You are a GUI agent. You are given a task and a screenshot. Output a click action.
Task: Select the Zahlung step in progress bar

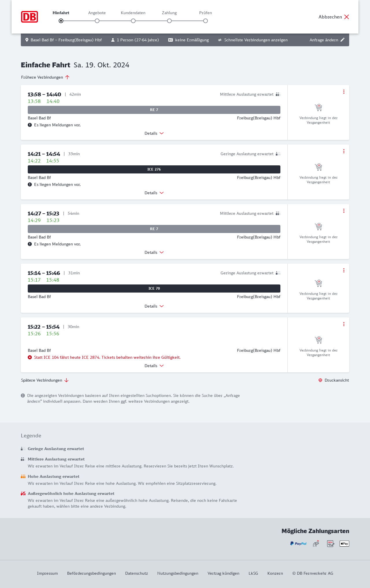click(x=169, y=21)
